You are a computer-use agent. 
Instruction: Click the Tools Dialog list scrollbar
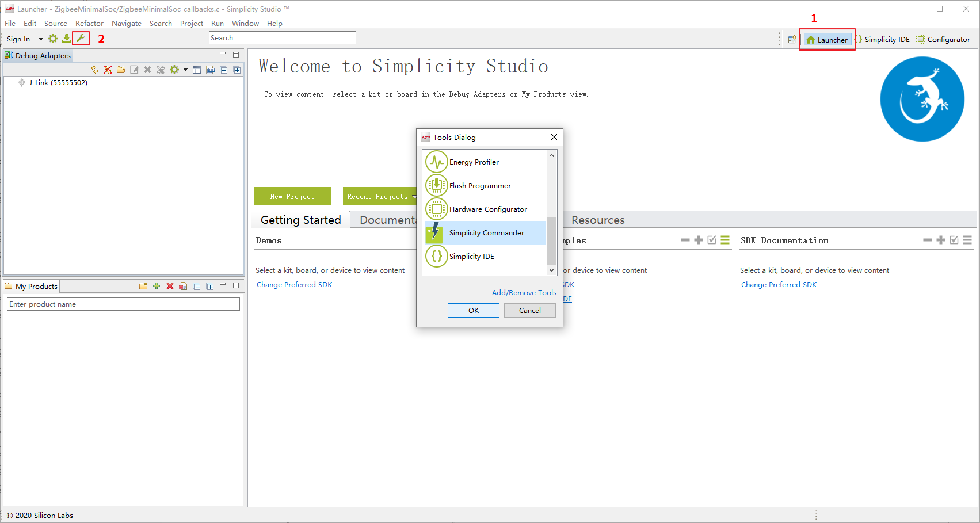pos(551,240)
